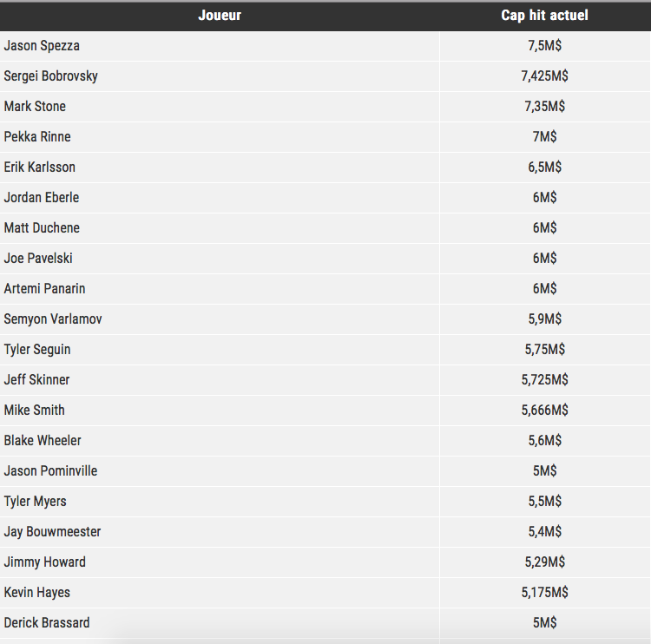Click the 5,725M$ value for Jeff Skinner
The width and height of the screenshot is (651, 644).
[545, 379]
